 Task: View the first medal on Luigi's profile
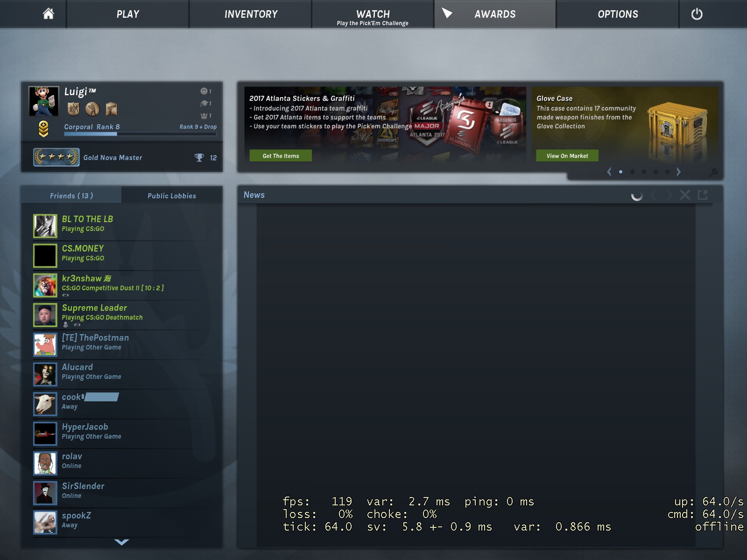(x=73, y=109)
